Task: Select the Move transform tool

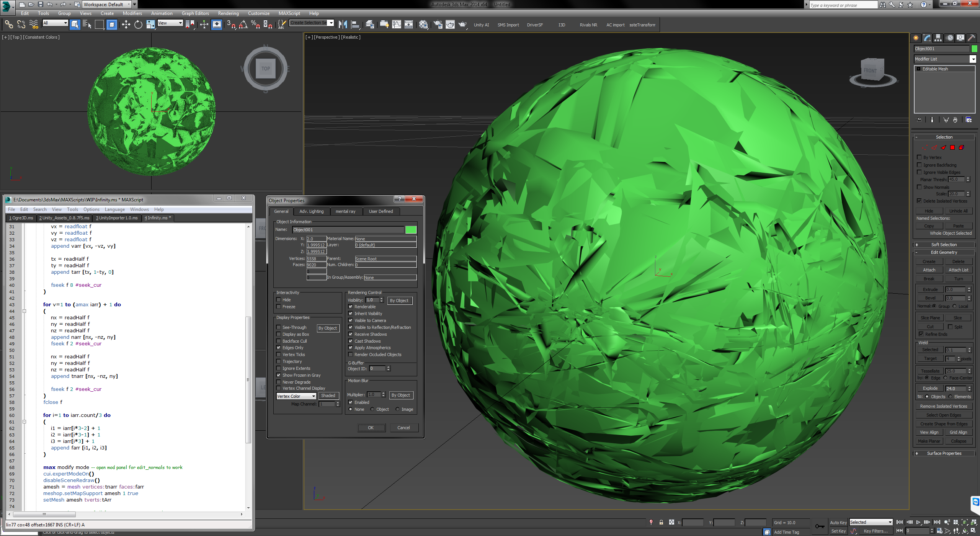Action: (126, 25)
